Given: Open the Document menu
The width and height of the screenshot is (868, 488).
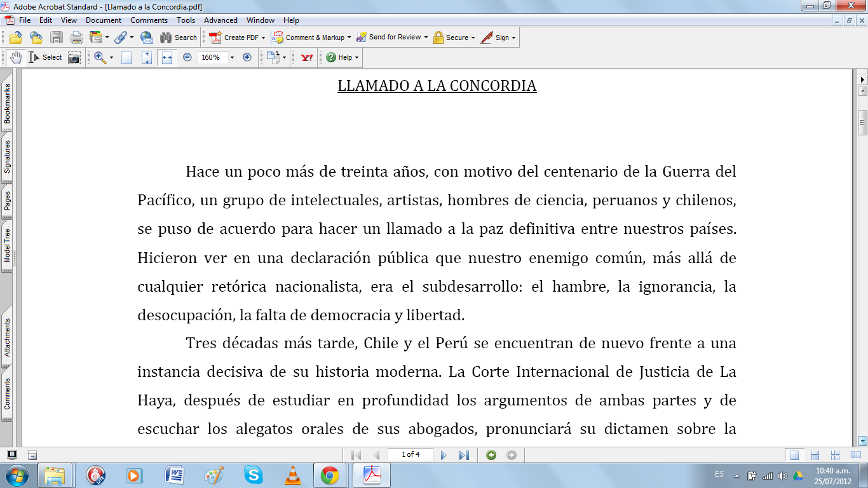Looking at the screenshot, I should [x=104, y=20].
